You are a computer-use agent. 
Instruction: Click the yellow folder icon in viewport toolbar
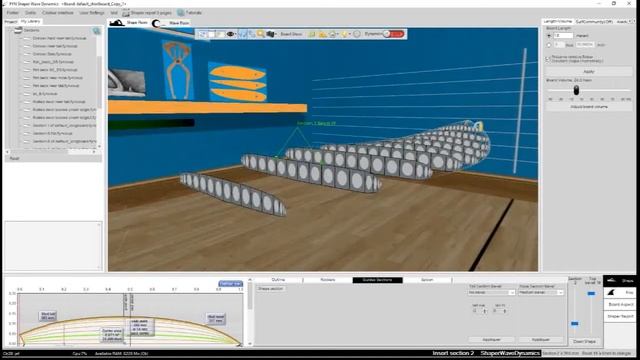(322, 34)
